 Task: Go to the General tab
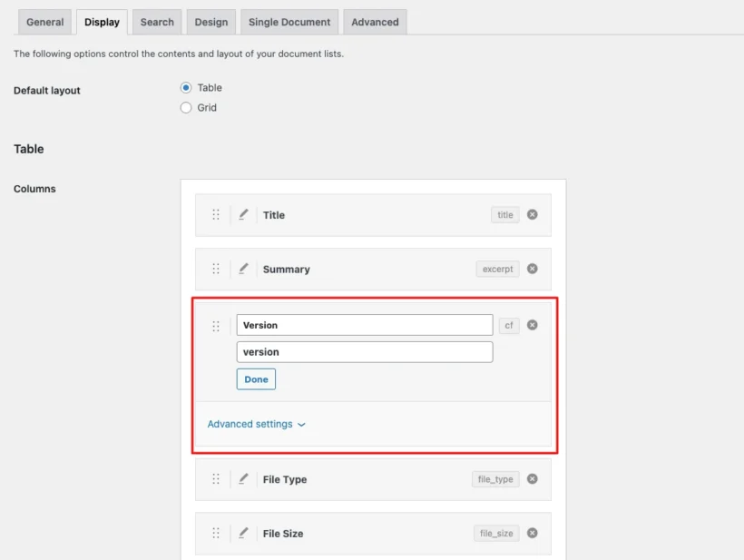pos(44,22)
